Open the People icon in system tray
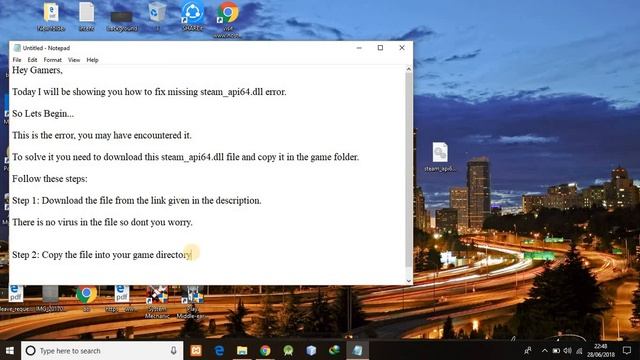640x360 pixels. tap(528, 351)
